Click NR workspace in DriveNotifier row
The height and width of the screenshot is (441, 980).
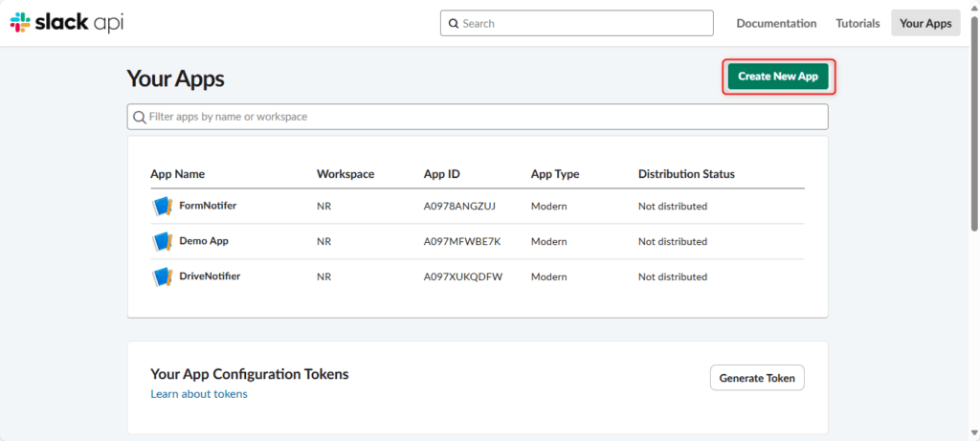coord(323,276)
